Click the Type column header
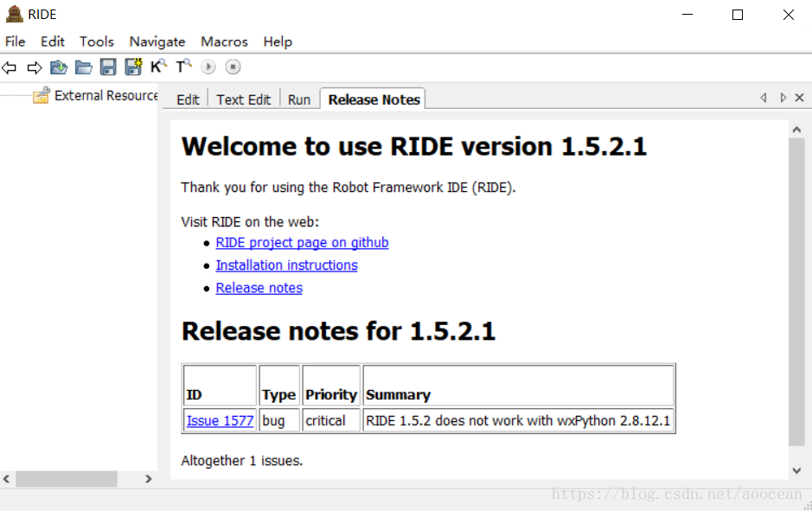 click(279, 386)
